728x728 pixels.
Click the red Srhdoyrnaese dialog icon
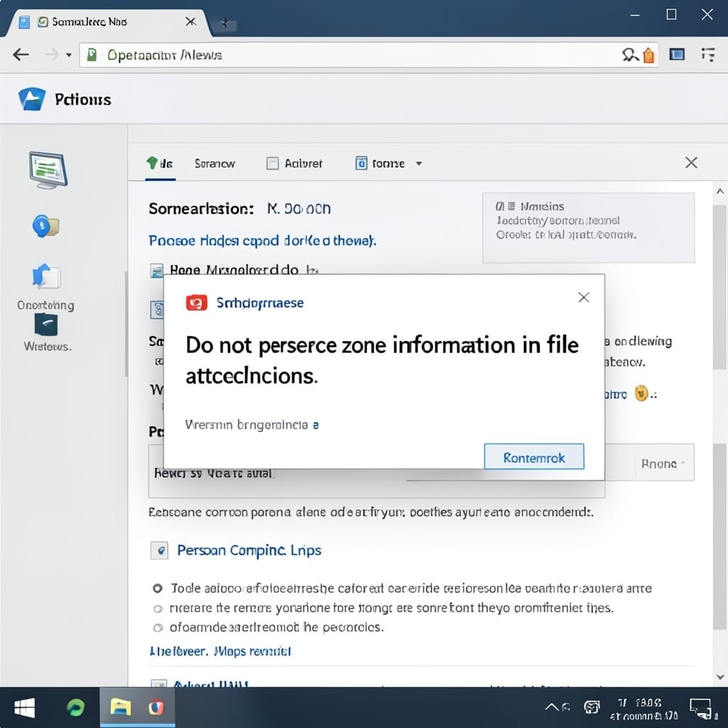pos(196,303)
